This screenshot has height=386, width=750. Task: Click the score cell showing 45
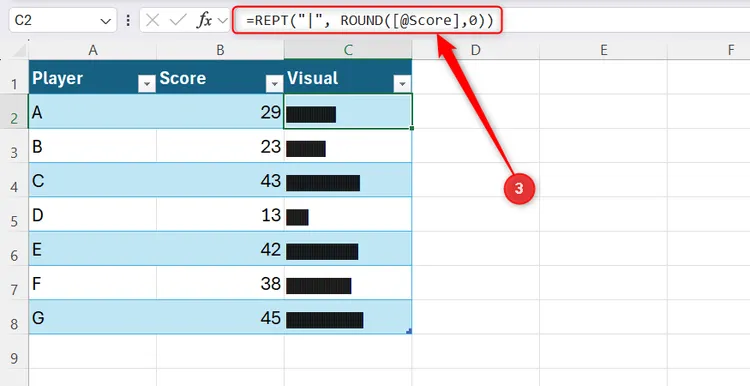tap(221, 317)
